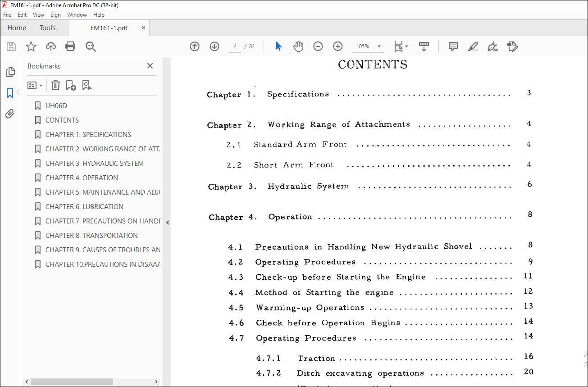
Task: Open bookmark CHAPTER 9. CAUSES OF TROUBLES
Action: click(103, 250)
